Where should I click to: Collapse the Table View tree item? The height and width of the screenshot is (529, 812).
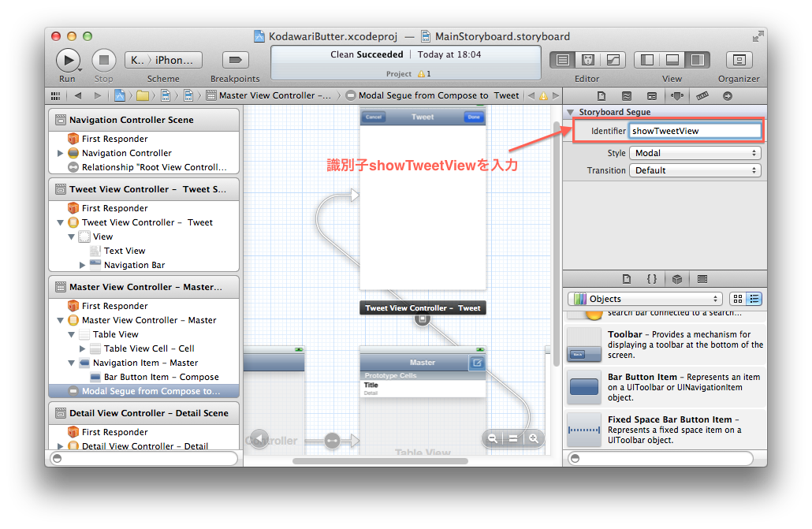click(71, 335)
